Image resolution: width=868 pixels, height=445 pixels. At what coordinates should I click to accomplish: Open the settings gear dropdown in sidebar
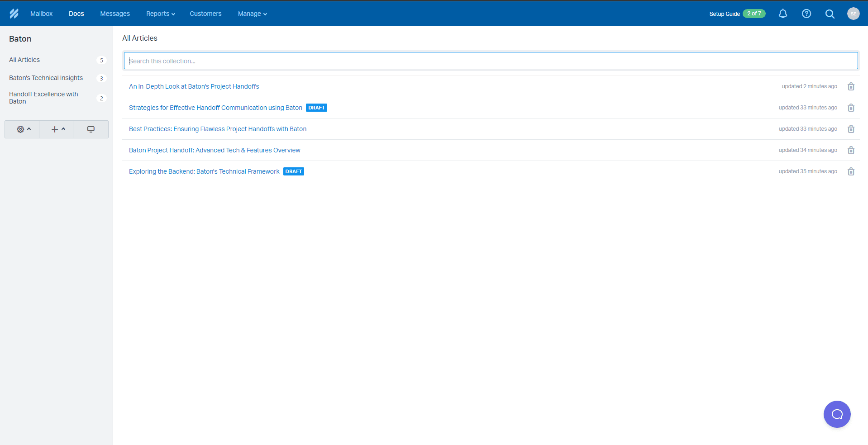pyautogui.click(x=22, y=129)
